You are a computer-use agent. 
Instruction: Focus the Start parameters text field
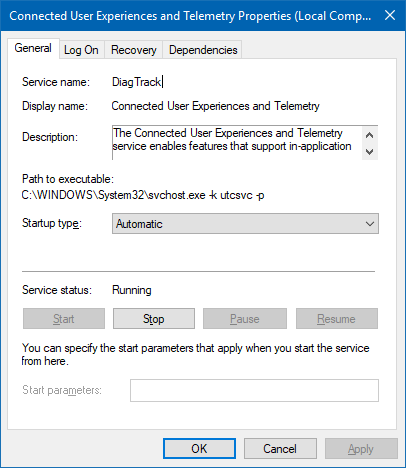click(254, 390)
